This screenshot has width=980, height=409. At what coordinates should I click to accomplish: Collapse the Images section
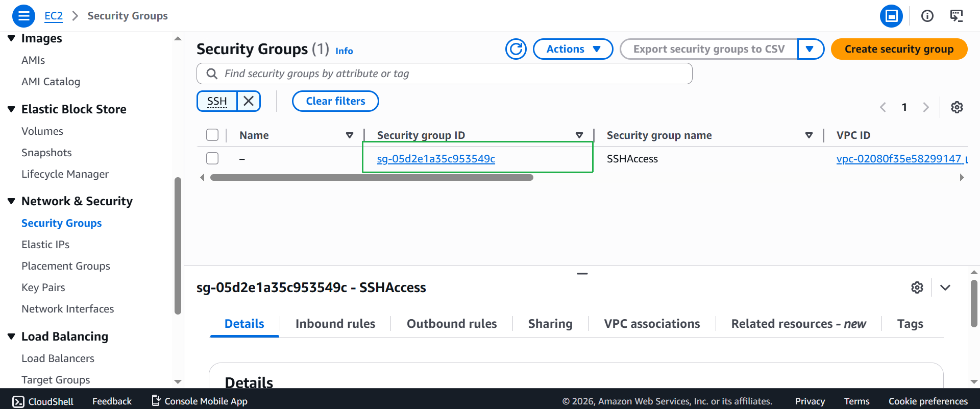click(11, 38)
